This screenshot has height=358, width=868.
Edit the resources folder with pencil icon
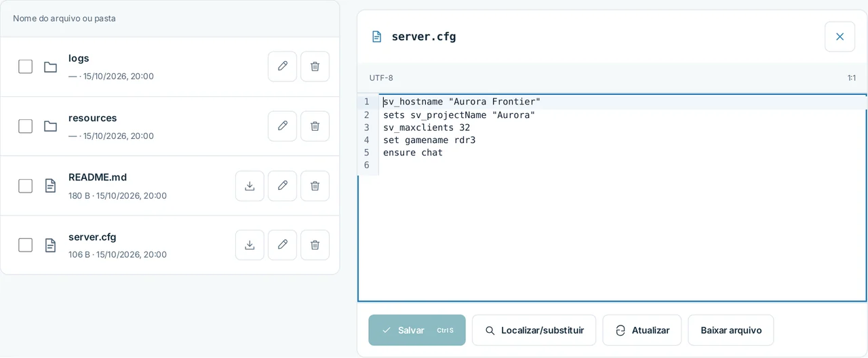tap(282, 126)
